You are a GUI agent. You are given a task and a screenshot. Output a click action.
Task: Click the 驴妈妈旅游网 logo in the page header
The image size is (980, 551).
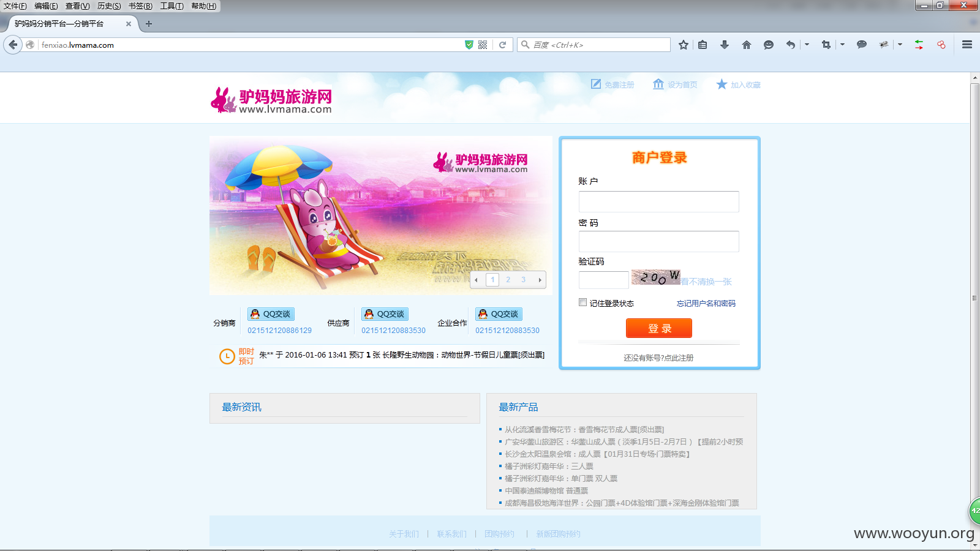tap(271, 100)
